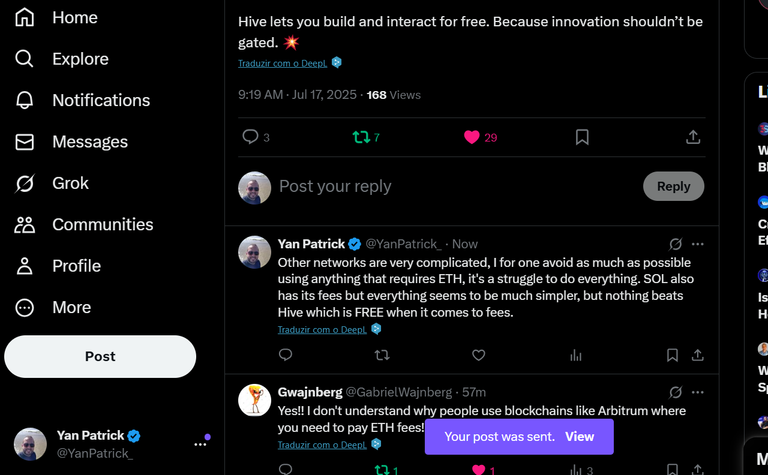Unlike the main post with 29 likes
Screen dimensions: 768x475
pos(472,137)
